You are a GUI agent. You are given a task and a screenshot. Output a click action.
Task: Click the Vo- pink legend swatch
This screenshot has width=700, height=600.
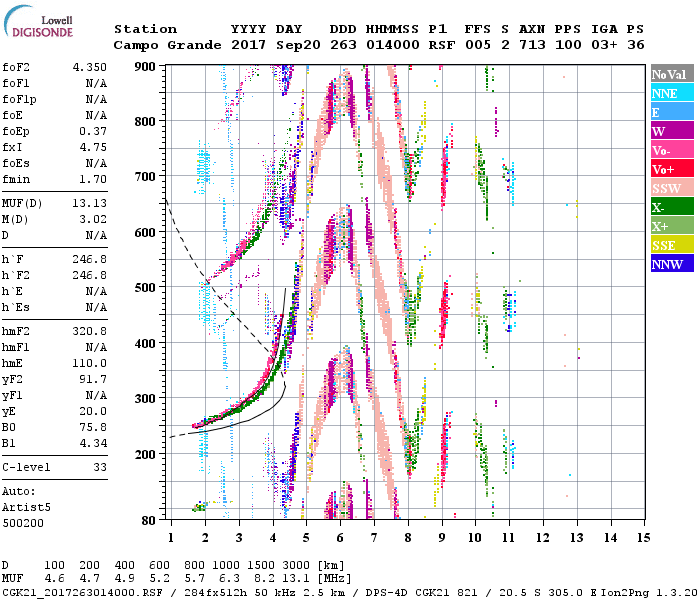click(672, 150)
